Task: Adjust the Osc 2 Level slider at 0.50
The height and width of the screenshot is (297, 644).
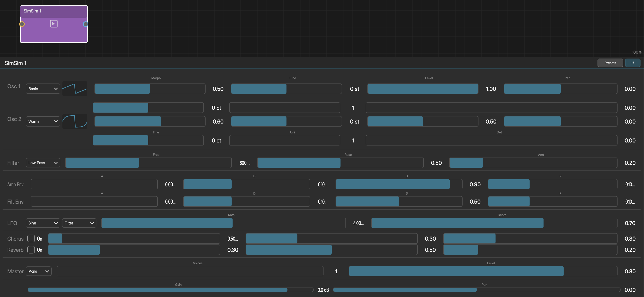Action: [x=423, y=122]
